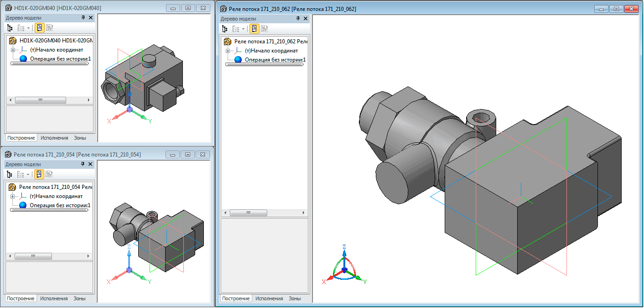This screenshot has width=644, height=308.
Task: Open tree composition dropdown arrow in 171_210_062 window
Action: tap(244, 29)
